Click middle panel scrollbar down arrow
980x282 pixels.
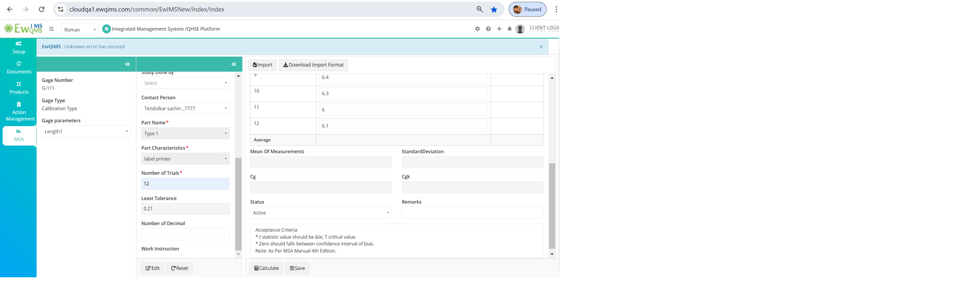[239, 255]
